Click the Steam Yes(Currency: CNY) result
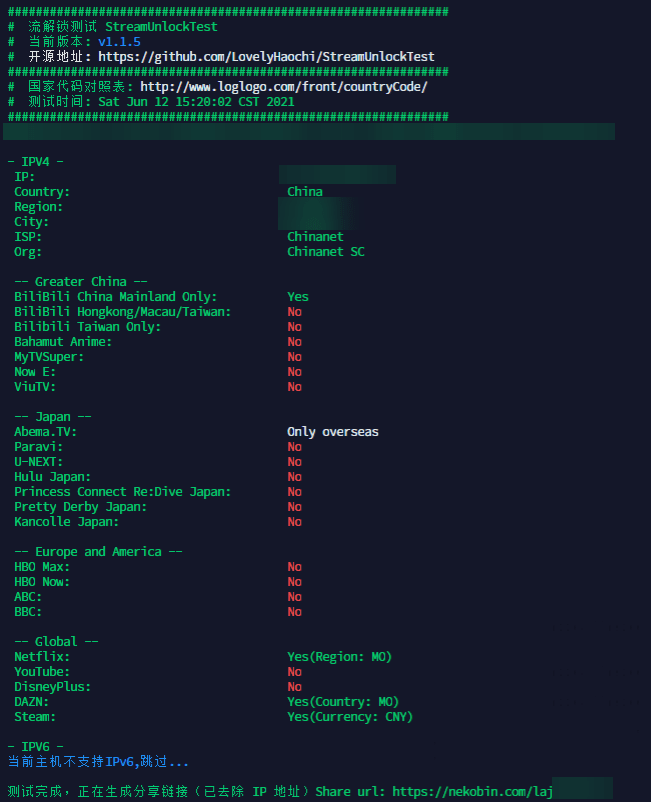 (350, 717)
